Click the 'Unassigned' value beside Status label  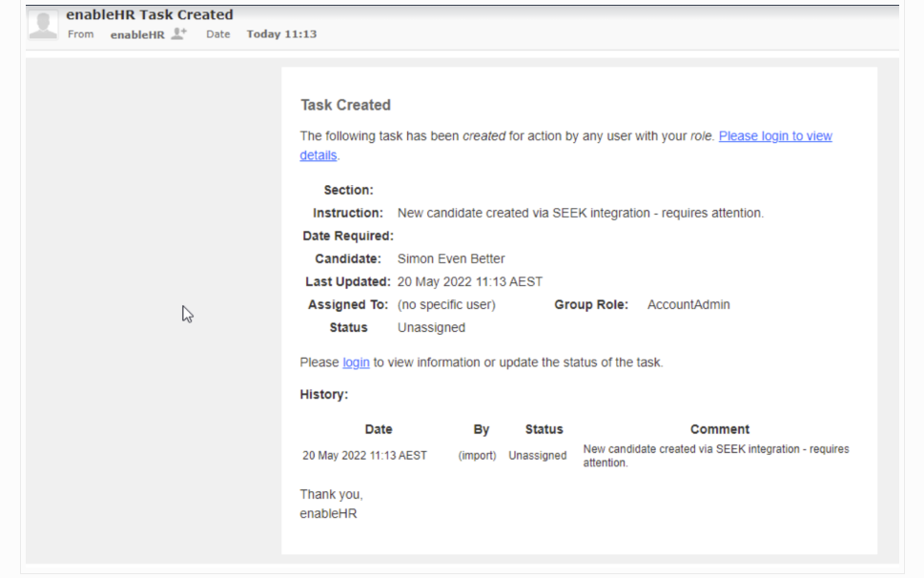coord(431,327)
